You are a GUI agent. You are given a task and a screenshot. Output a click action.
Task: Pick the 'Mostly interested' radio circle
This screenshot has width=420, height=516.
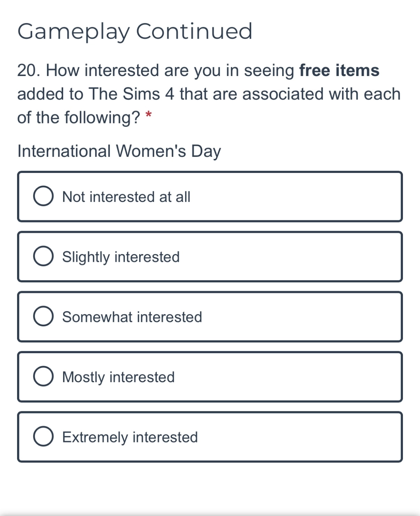(x=43, y=377)
